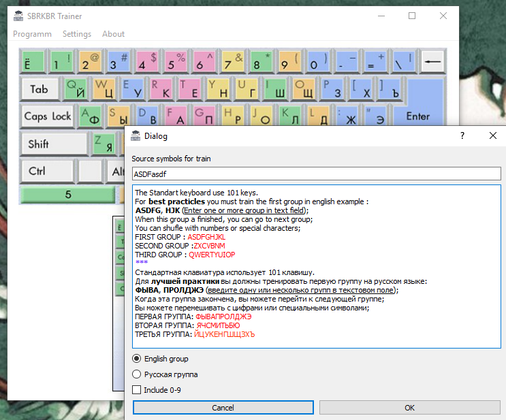Click the Cancel button in Dialog
506x420 pixels.
tap(223, 408)
